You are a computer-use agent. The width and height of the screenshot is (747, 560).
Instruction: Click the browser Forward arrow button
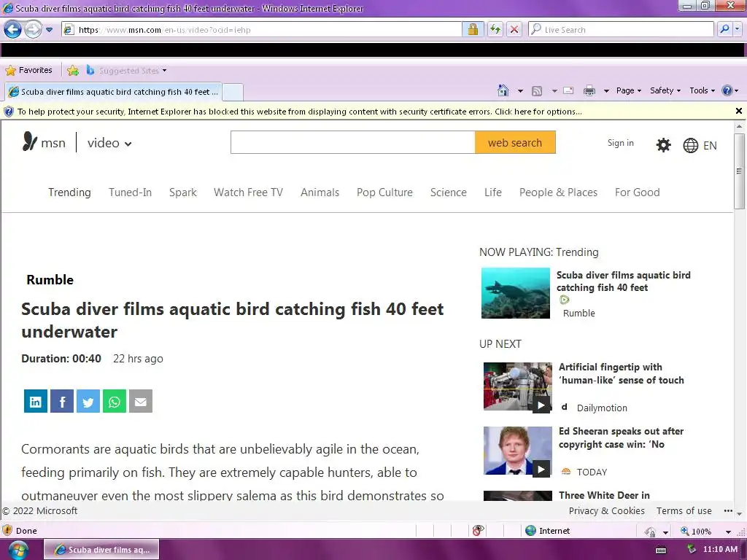click(x=33, y=29)
